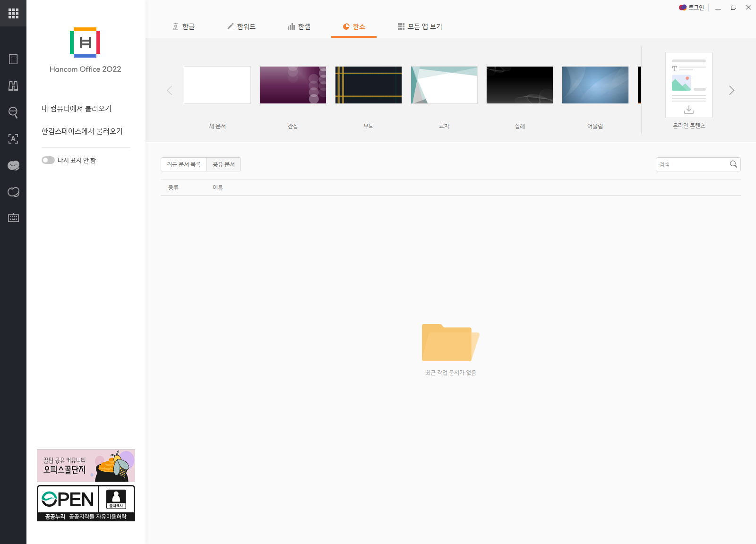Viewport: 756px width, 544px height.
Task: Switch to the 공유 문서 tab
Action: pos(223,164)
